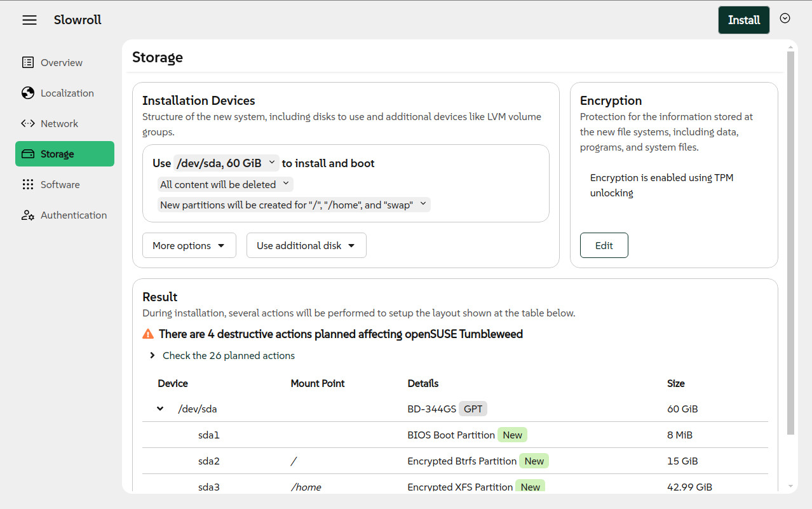
Task: Click the Localization globe icon
Action: click(28, 93)
